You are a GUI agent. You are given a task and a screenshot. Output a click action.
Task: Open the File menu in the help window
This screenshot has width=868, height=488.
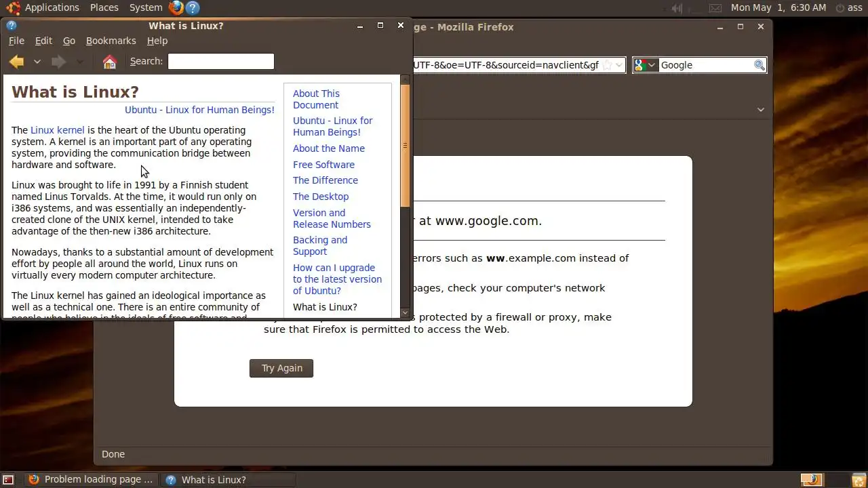click(x=16, y=41)
